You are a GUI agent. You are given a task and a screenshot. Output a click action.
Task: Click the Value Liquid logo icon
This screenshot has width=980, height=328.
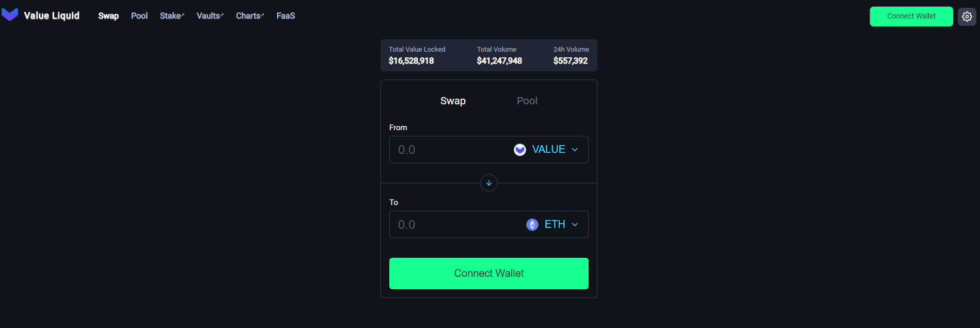[10, 15]
